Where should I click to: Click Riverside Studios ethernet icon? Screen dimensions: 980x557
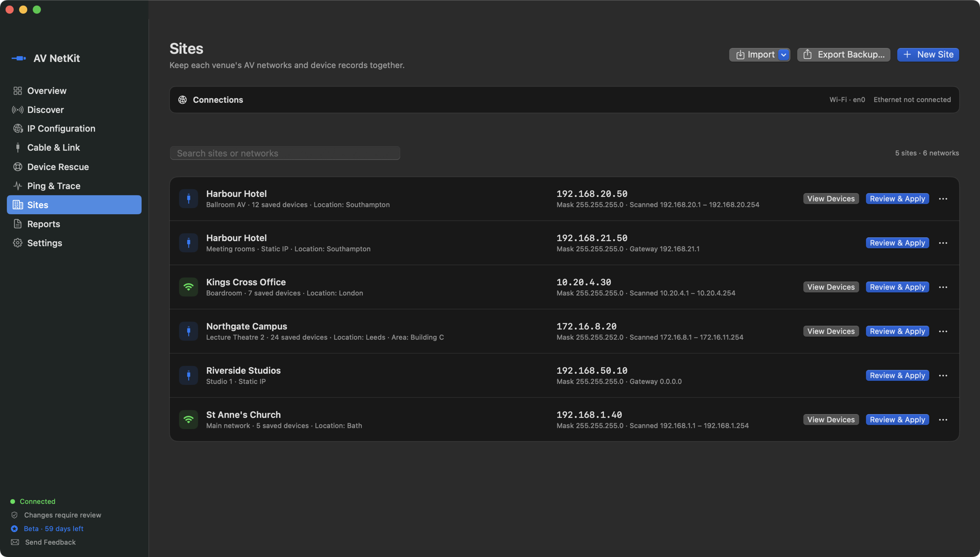tap(188, 375)
